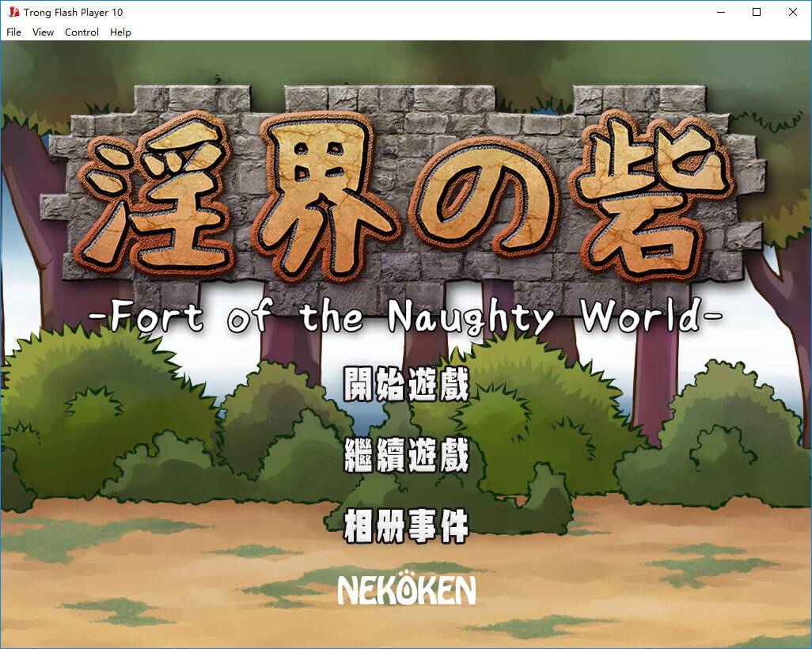Maximize the Flash Player window
Viewport: 812px width, 649px height.
(757, 12)
